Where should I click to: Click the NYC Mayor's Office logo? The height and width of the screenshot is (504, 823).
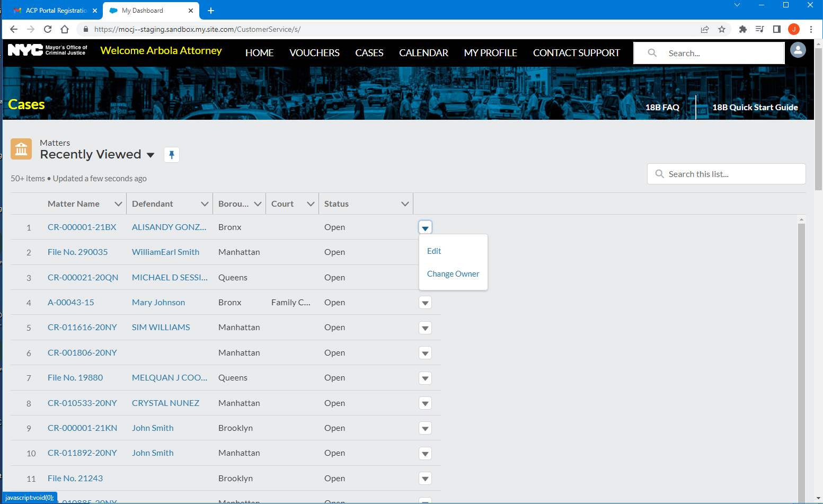pos(48,50)
